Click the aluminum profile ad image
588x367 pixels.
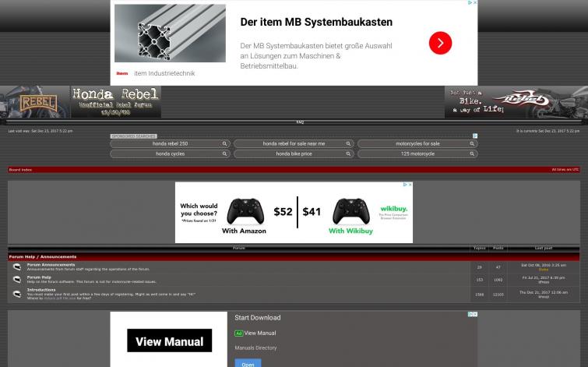170,34
